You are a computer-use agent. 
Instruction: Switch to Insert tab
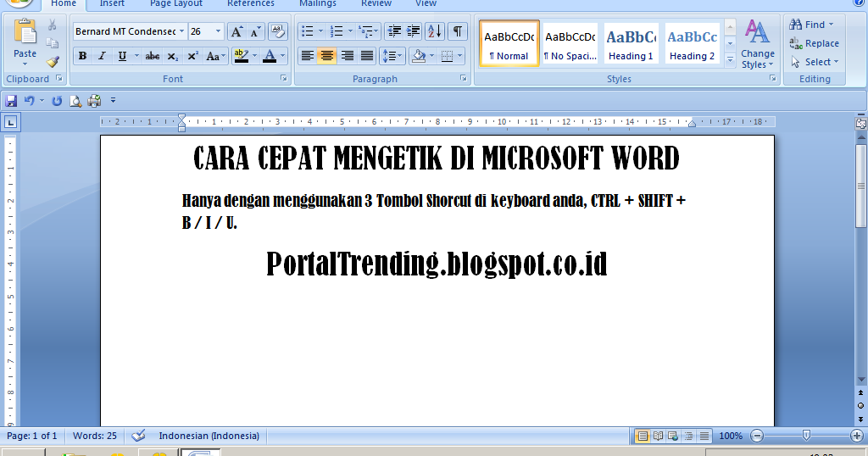coord(112,4)
